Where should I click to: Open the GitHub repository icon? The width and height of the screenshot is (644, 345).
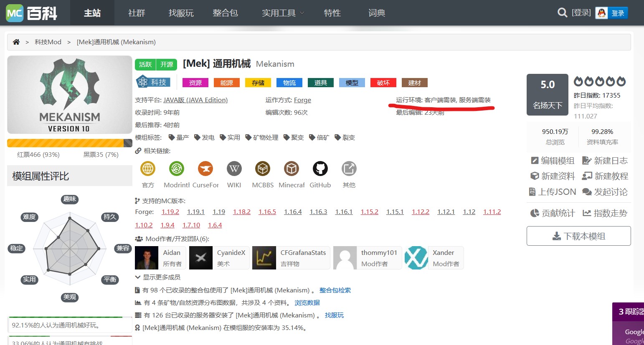coord(320,169)
